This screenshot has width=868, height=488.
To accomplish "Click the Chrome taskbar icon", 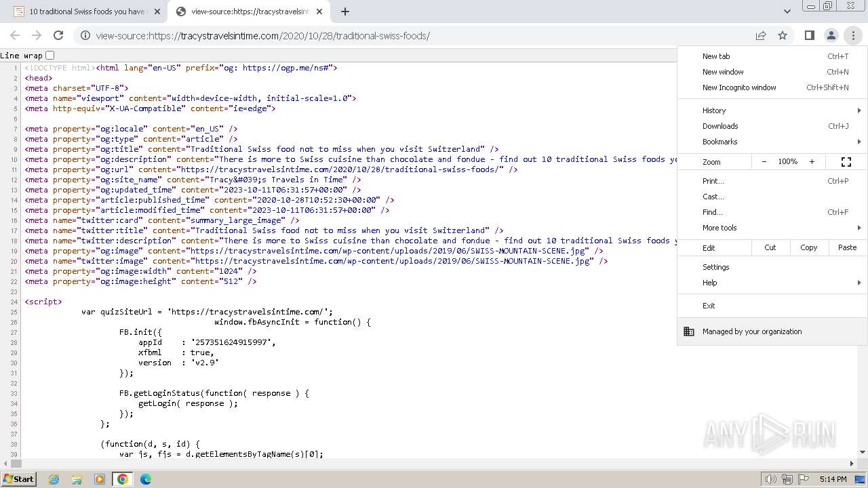I will pos(123,479).
